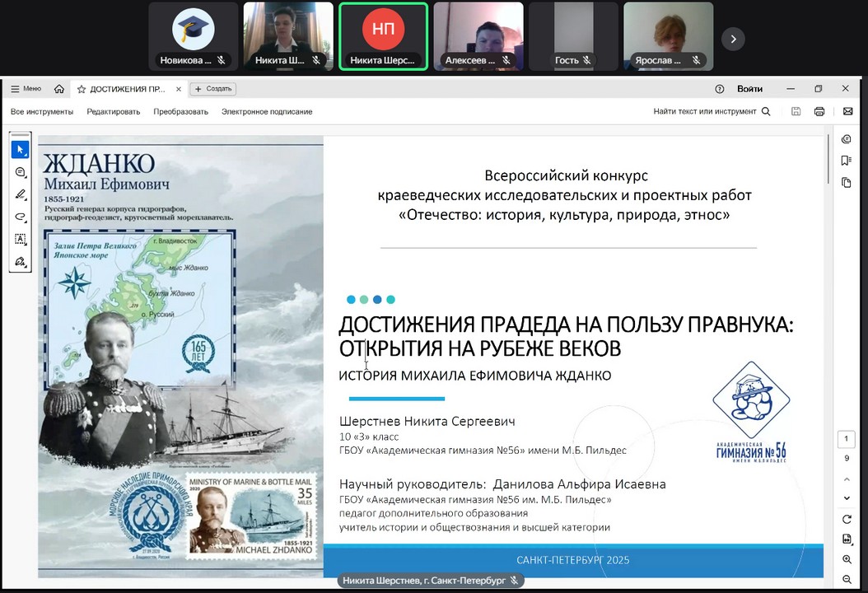Click the current page number box
This screenshot has height=593, width=868.
pyautogui.click(x=846, y=439)
